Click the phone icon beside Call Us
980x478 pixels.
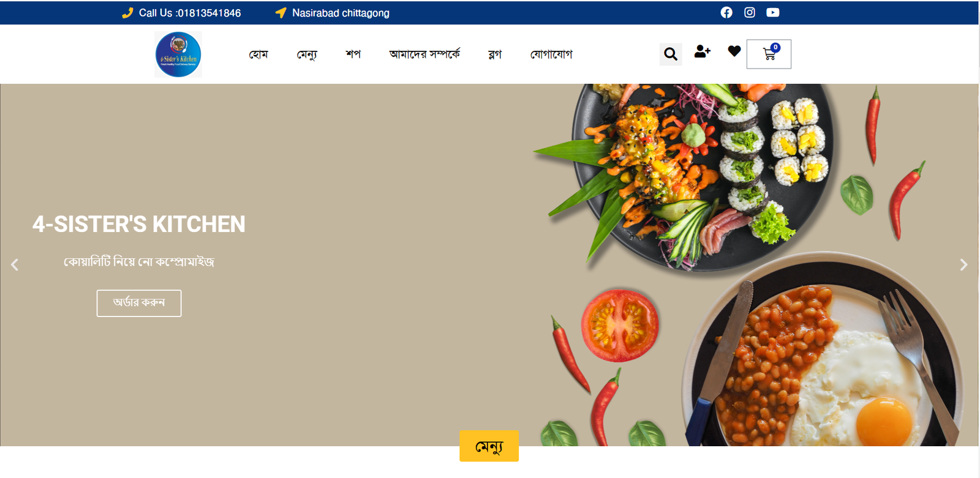[x=127, y=13]
